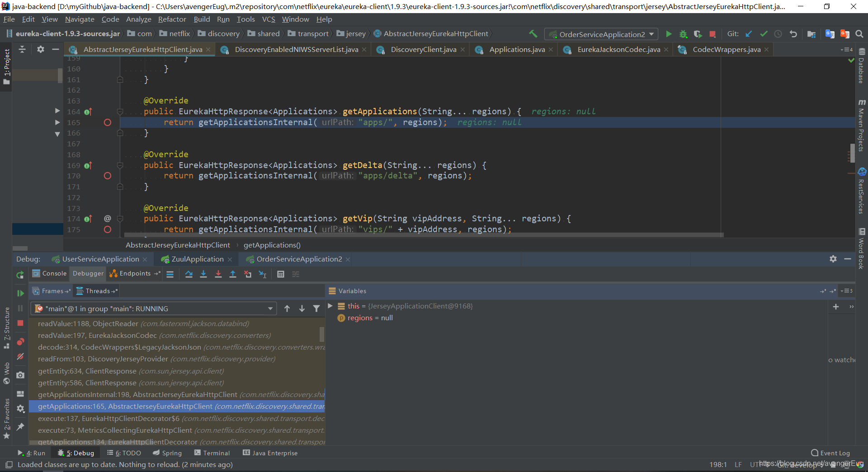Stop the app with red square toolbar icon
Screen dimensions: 868x472
[712, 34]
